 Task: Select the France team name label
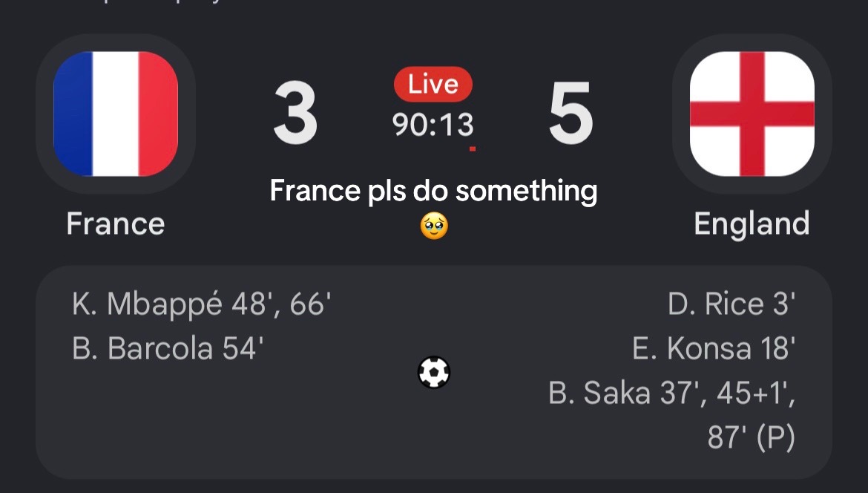pyautogui.click(x=116, y=223)
